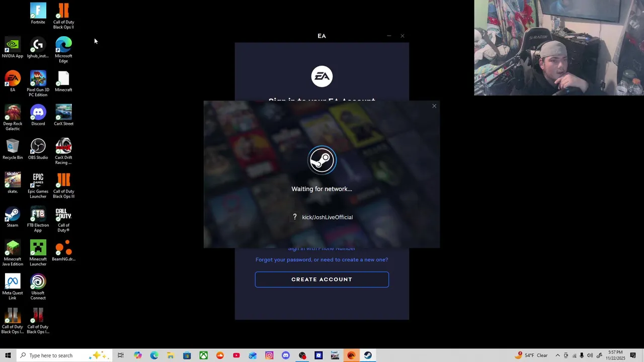Open Microsoft Store taskbar icon
The height and width of the screenshot is (362, 644).
click(x=187, y=355)
